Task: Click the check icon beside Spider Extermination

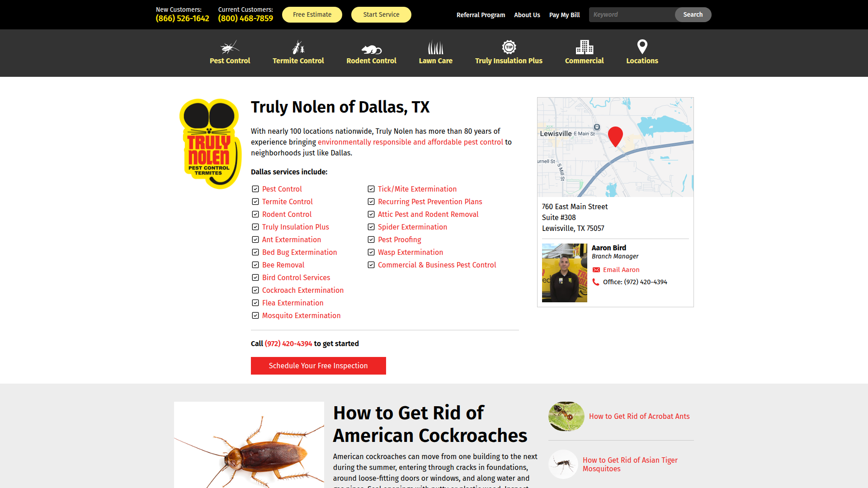Action: 371,227
